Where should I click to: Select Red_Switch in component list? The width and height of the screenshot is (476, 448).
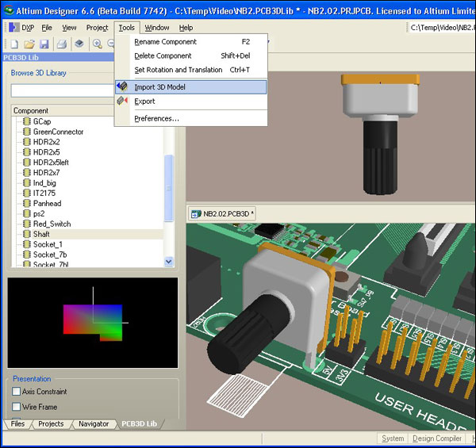52,224
